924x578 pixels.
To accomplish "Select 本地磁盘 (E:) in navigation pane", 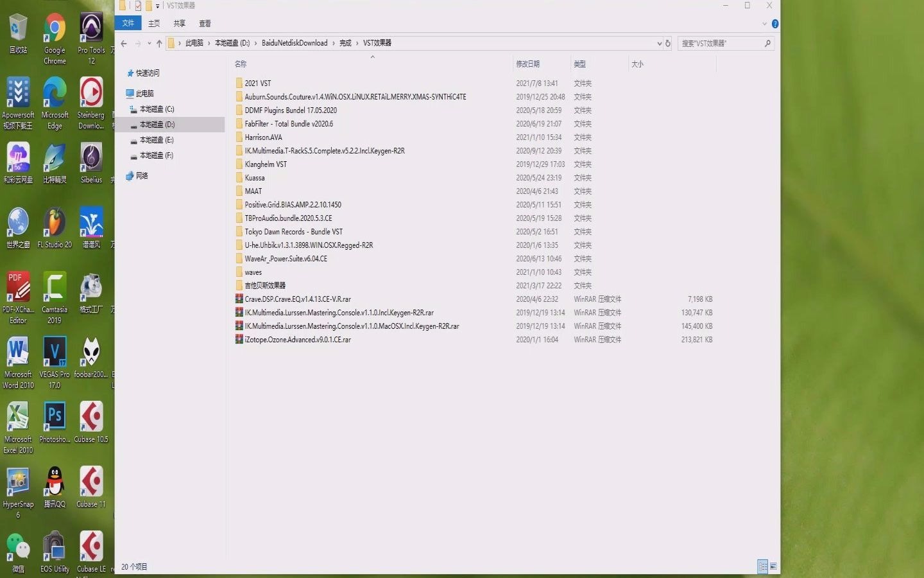I will pos(157,140).
